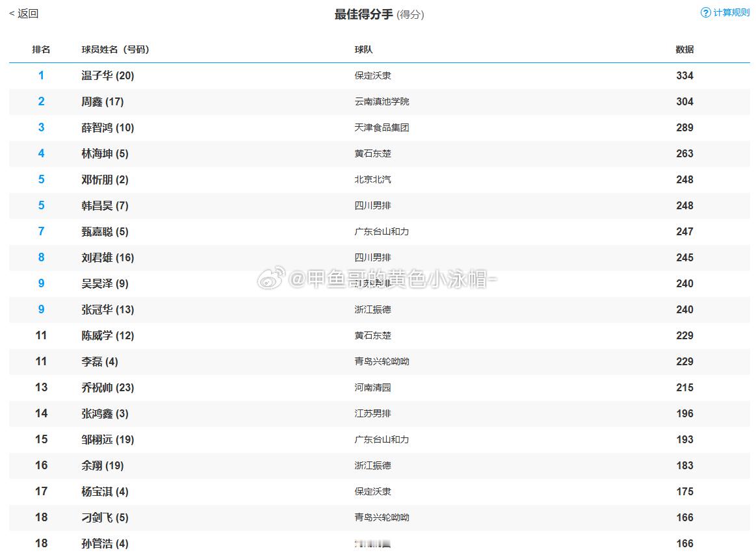The width and height of the screenshot is (756, 555).
Task: Click team 浙江振德 in 余翔's row
Action: pyautogui.click(x=372, y=466)
